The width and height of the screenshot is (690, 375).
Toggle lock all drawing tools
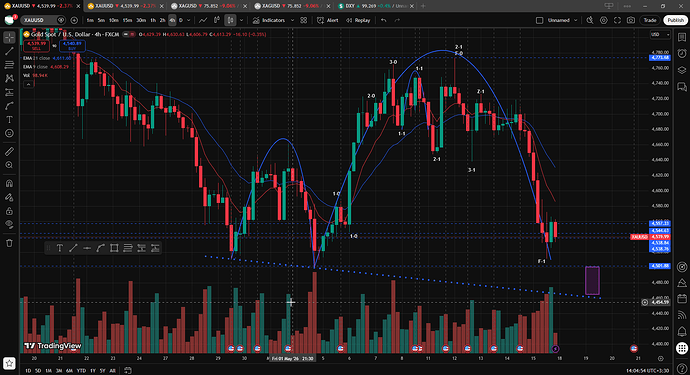coord(9,211)
